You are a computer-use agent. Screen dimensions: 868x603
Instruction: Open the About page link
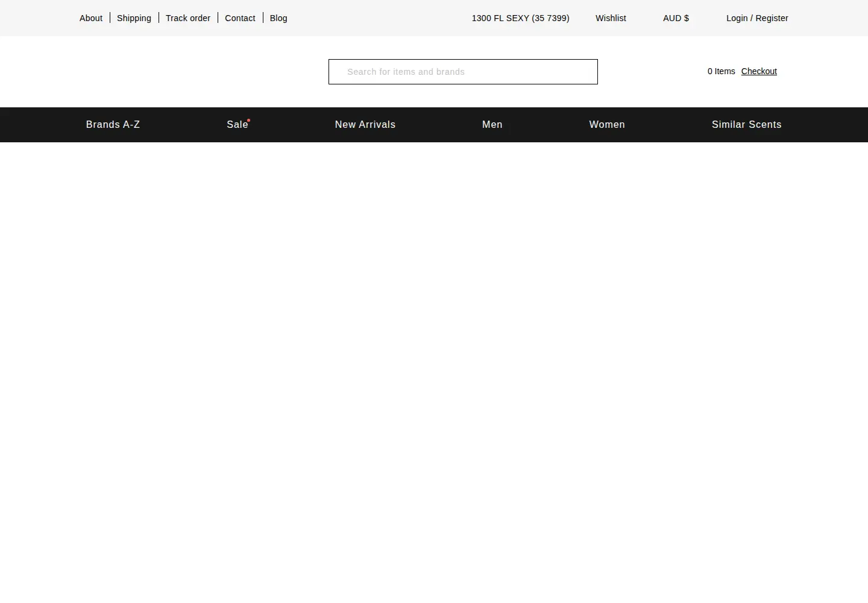tap(91, 18)
